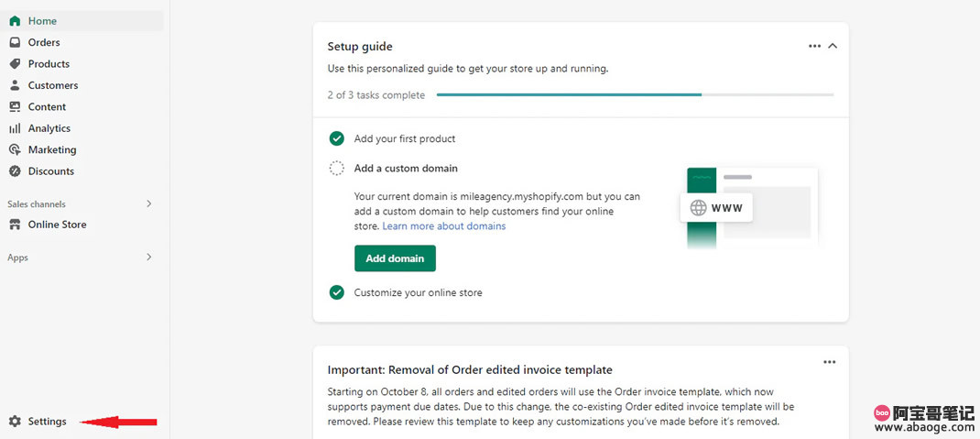
Task: Click the Settings gear icon
Action: pyautogui.click(x=15, y=422)
